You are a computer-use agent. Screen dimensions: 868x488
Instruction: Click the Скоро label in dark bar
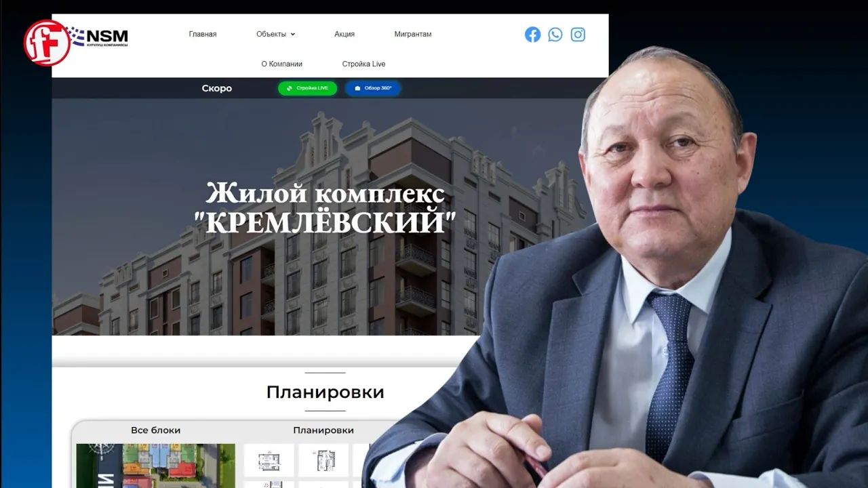[x=217, y=88]
